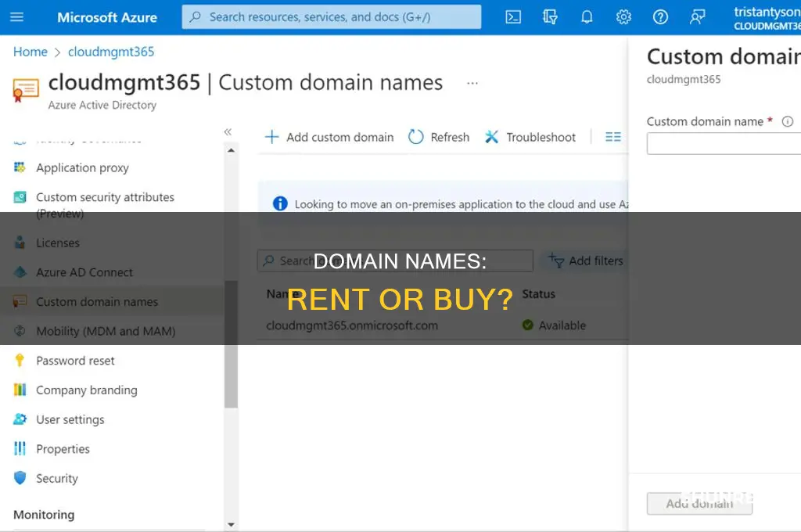Open Custom security attributes (Preview)
Screen dimensions: 801x532
106,205
